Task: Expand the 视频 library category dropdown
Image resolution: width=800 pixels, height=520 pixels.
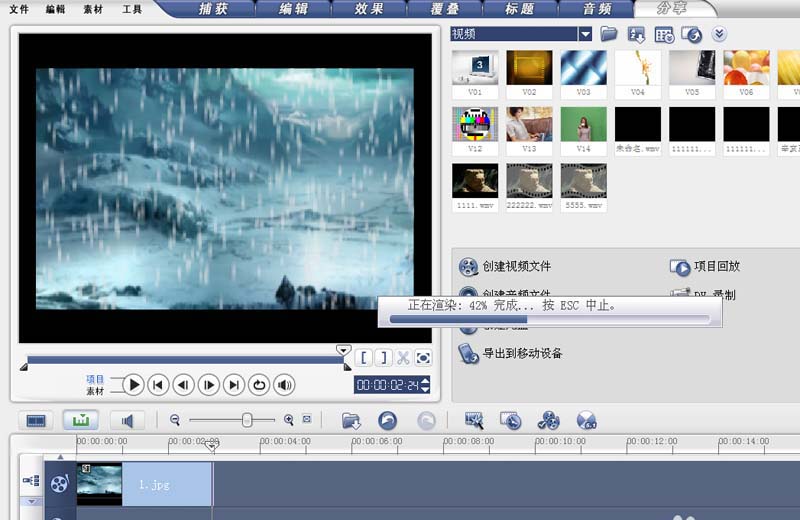Action: pyautogui.click(x=585, y=34)
